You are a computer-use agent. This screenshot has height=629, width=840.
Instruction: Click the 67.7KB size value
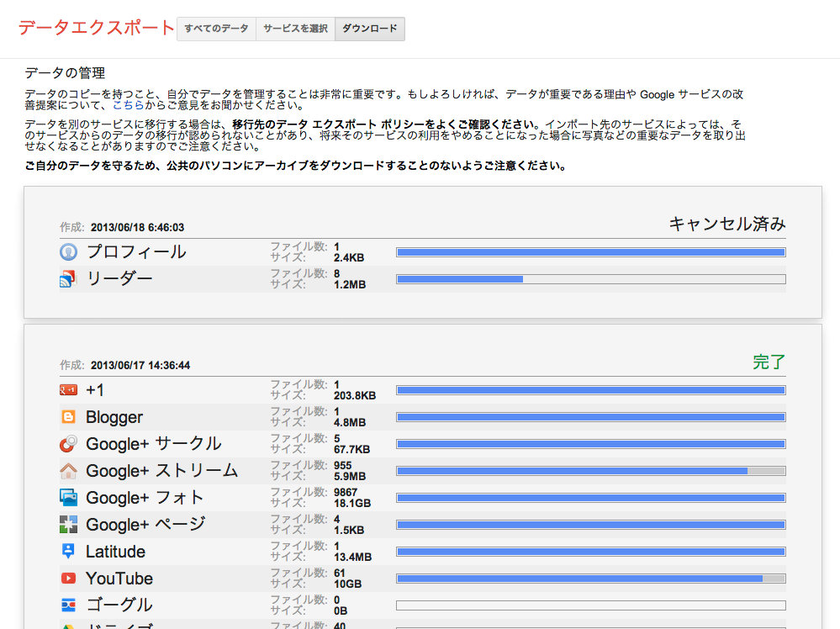point(352,449)
